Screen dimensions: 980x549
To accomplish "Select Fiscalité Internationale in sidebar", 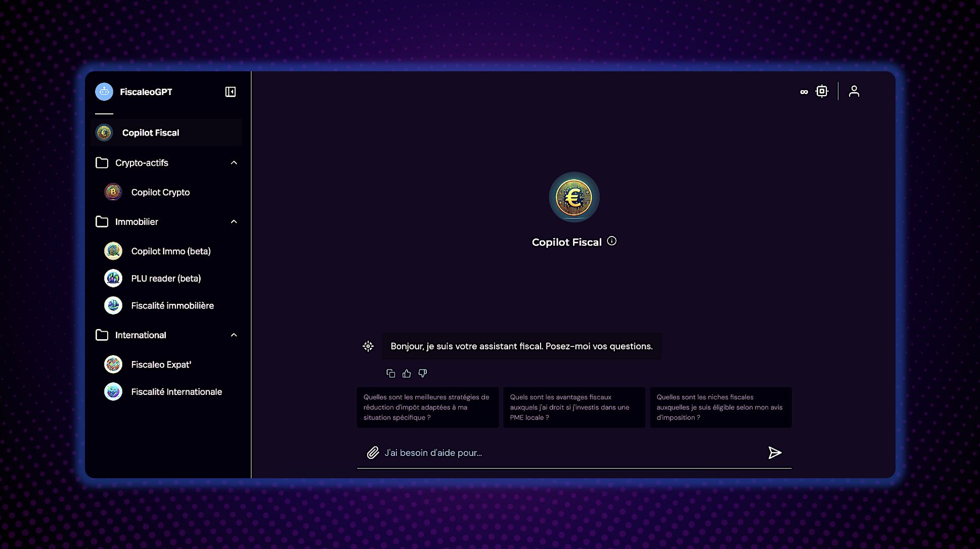I will (x=176, y=392).
